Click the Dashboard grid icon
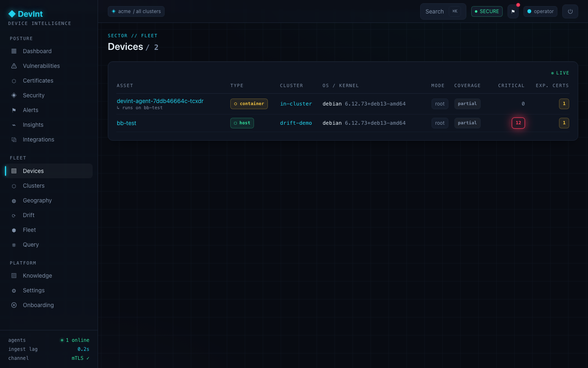The image size is (588, 368). [x=14, y=51]
